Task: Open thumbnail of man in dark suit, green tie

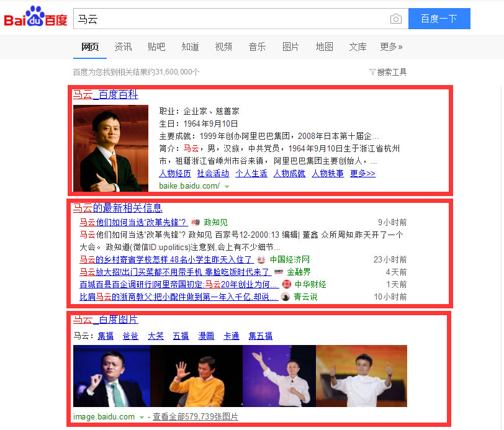Action: coord(112,376)
